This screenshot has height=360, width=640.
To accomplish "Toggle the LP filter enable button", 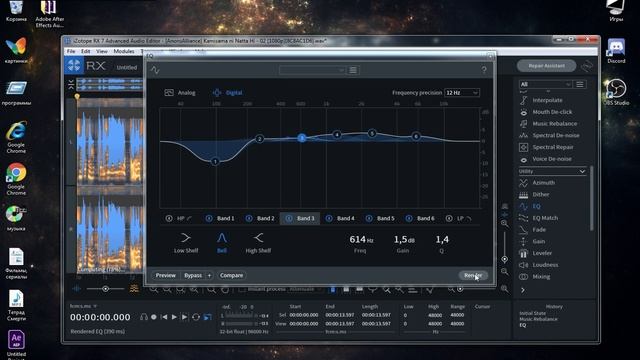I will pos(449,218).
